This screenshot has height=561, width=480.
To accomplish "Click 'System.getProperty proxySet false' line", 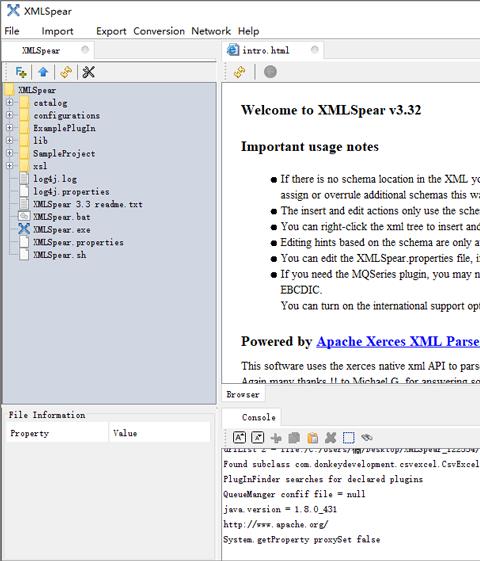I will coord(302,539).
